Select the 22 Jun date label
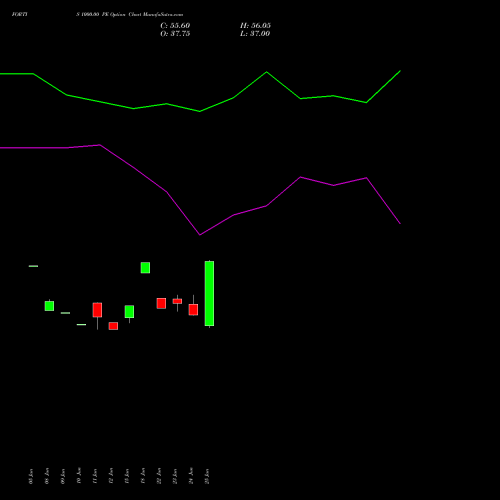This screenshot has width=500, height=500. [159, 476]
